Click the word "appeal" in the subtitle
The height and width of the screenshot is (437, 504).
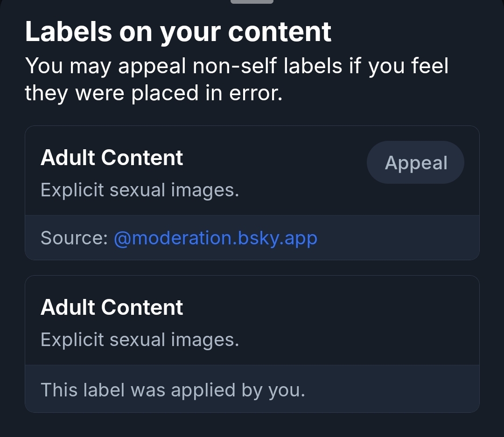coord(152,66)
